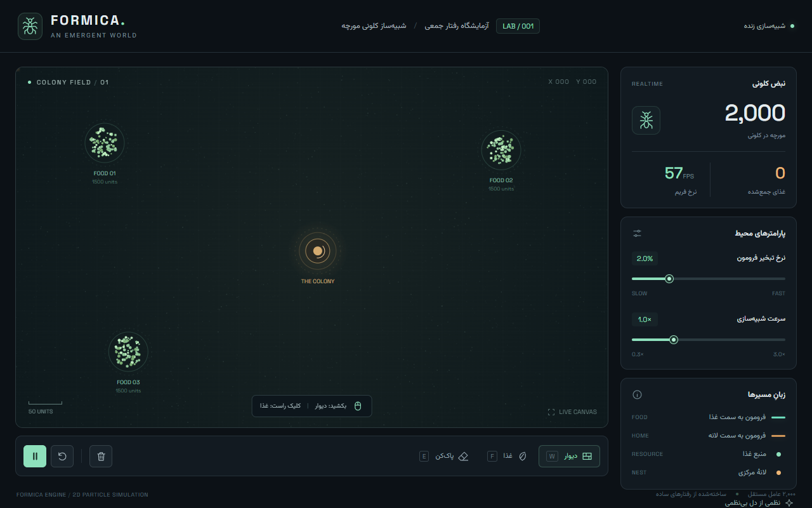The image size is (812, 508).
Task: Click the 57 FPS readout
Action: [x=679, y=173]
